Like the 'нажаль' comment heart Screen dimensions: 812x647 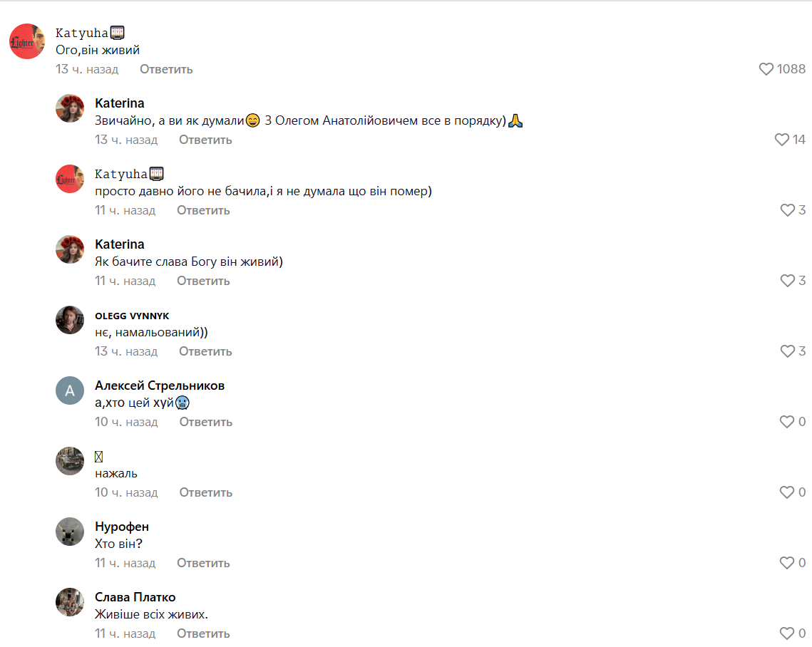(786, 492)
